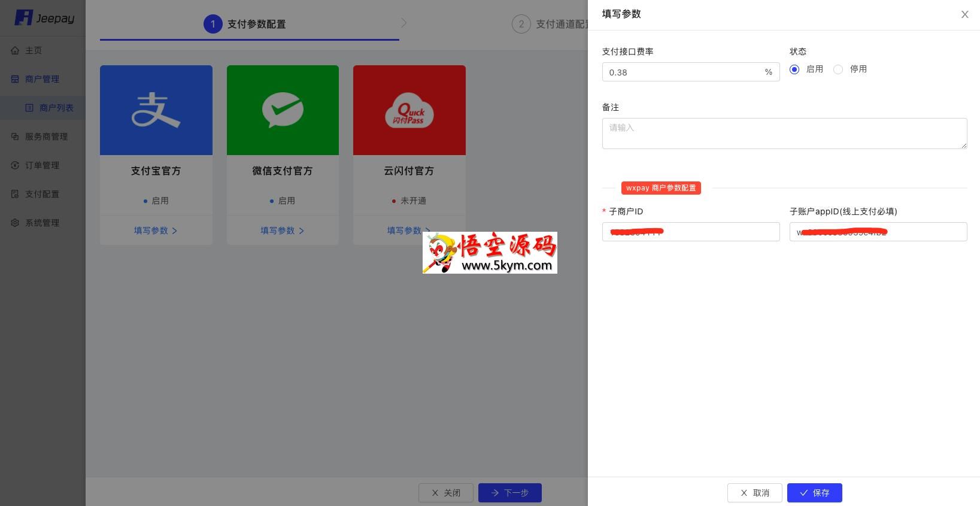The width and height of the screenshot is (980, 506).
Task: Expand the 商户管理 menu
Action: point(43,79)
